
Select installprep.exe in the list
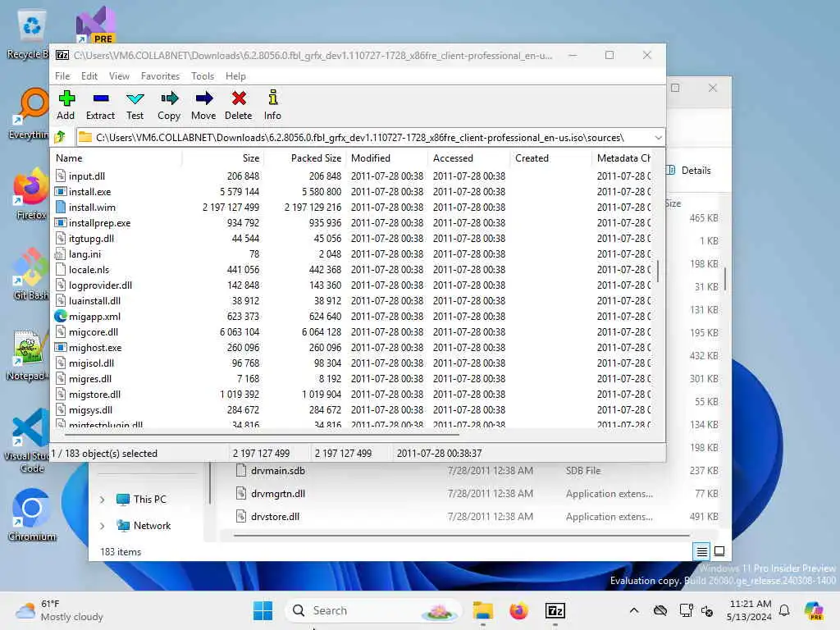(99, 223)
